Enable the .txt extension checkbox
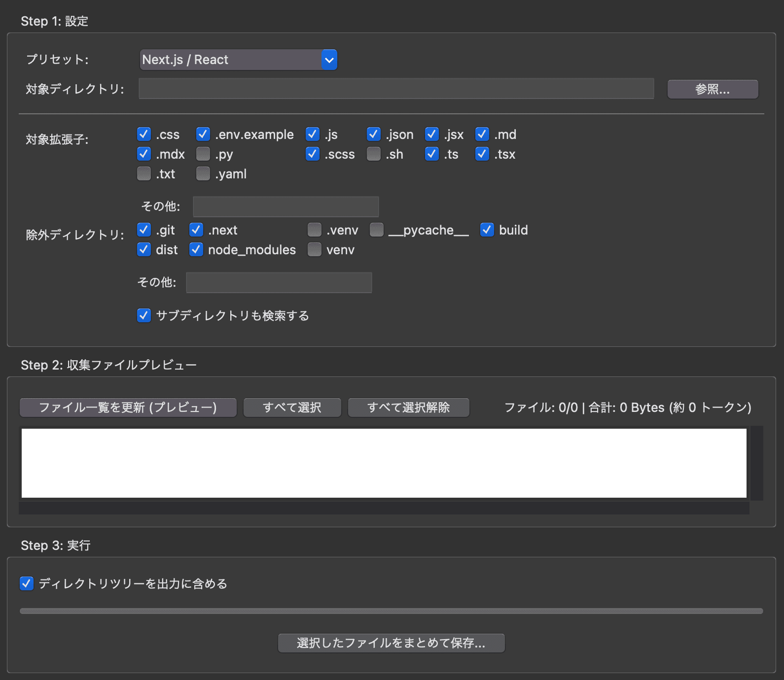Viewport: 784px width, 680px height. [143, 173]
